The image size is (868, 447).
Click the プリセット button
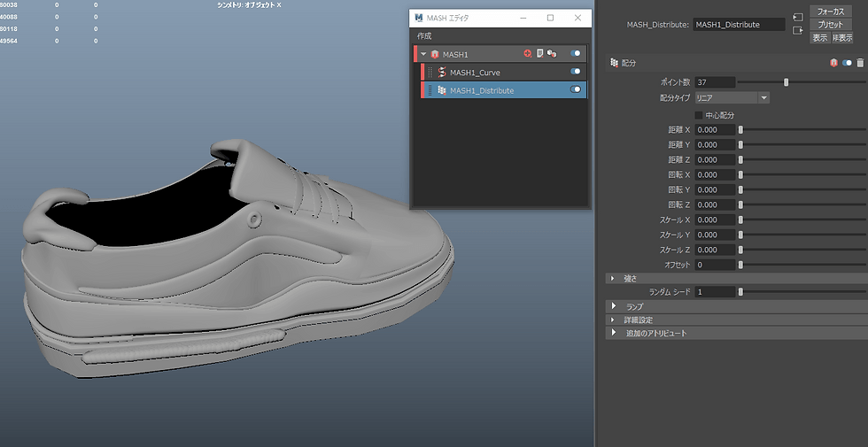(x=831, y=25)
